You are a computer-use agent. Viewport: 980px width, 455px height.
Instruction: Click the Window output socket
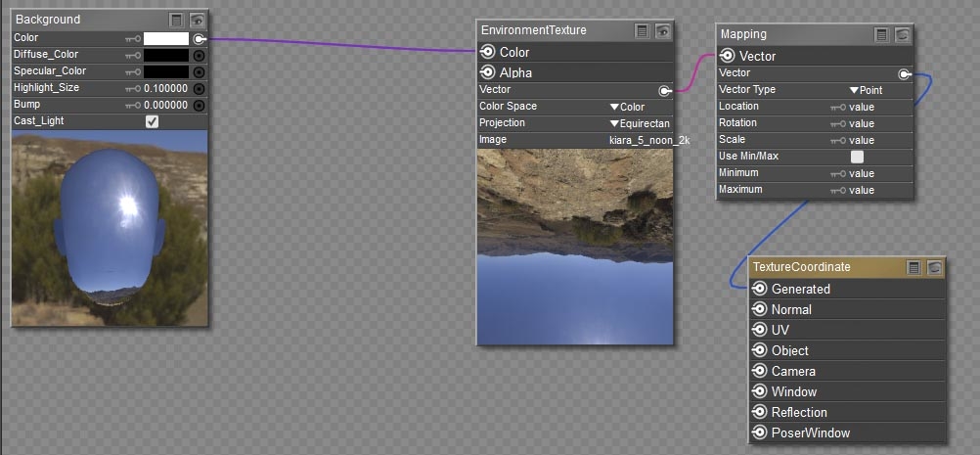[759, 391]
